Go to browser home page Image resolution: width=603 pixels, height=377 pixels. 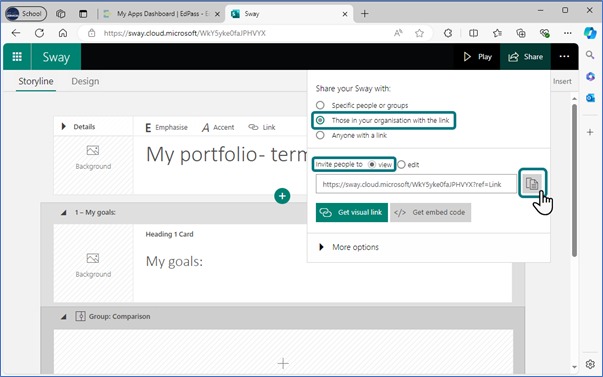coord(63,33)
